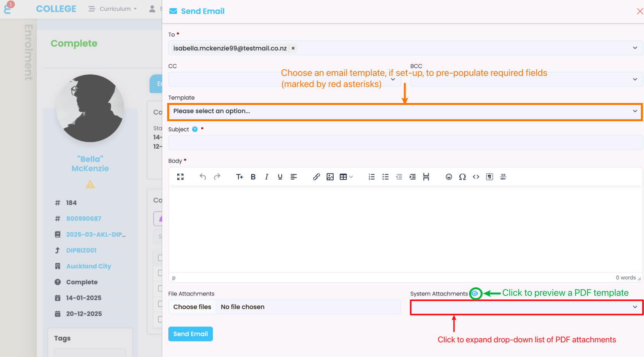
Task: Expand the BCC recipients dropdown
Action: click(526, 79)
